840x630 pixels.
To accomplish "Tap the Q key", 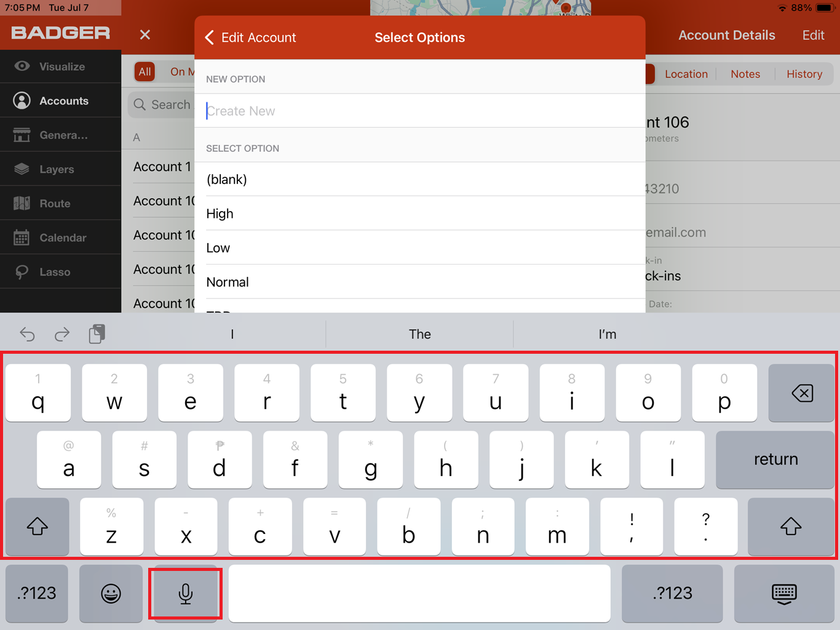I will click(x=38, y=393).
